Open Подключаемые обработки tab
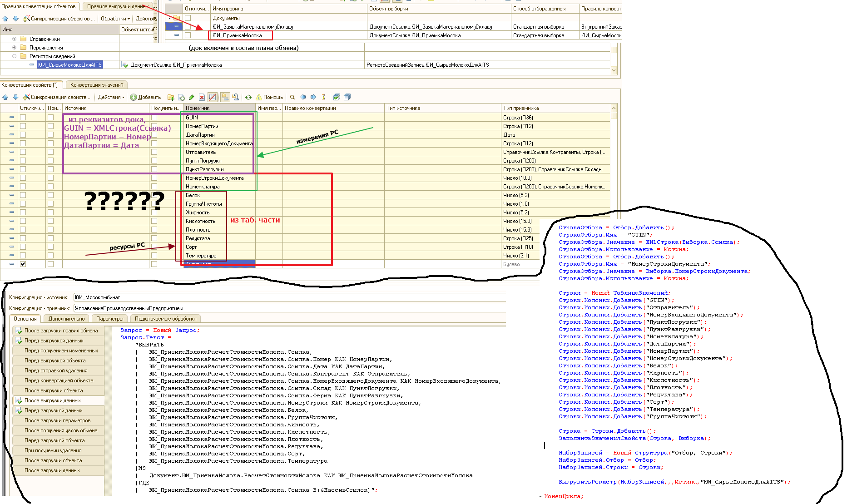The width and height of the screenshot is (852, 504). tap(166, 319)
